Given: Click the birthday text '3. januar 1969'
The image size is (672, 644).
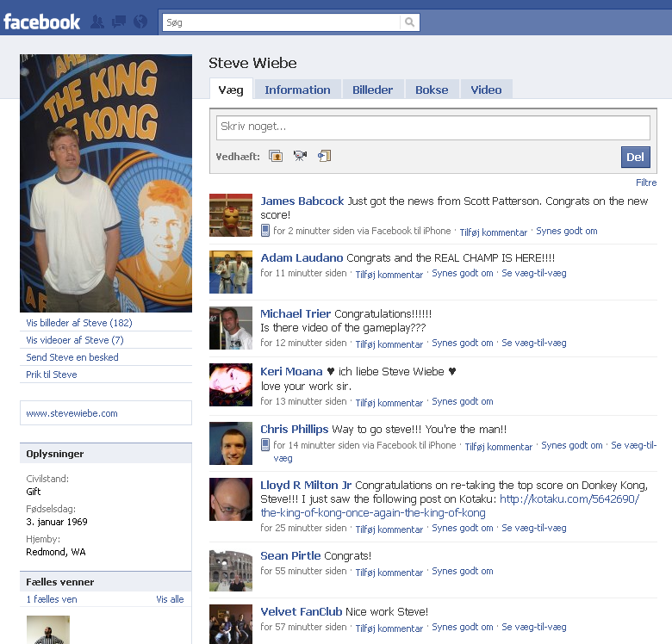Looking at the screenshot, I should coord(57,522).
